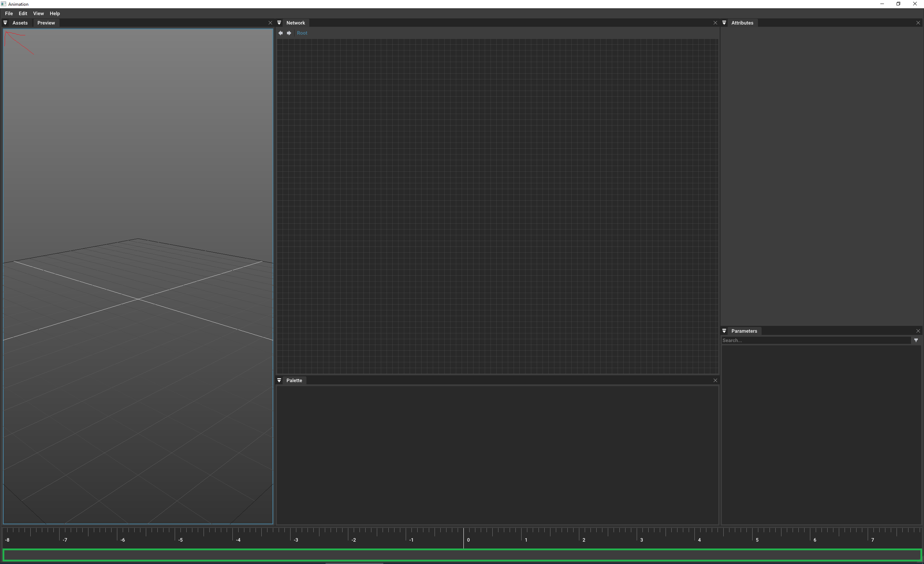The width and height of the screenshot is (924, 564).
Task: Open the View menu
Action: point(38,13)
